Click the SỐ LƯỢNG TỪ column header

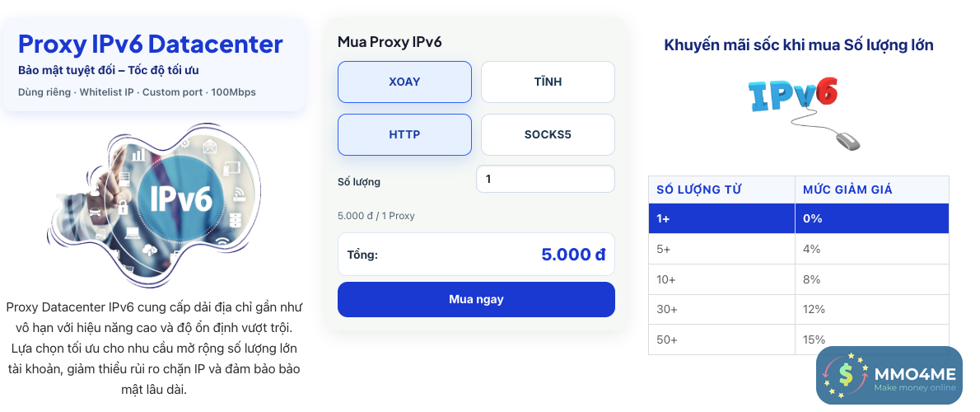699,190
